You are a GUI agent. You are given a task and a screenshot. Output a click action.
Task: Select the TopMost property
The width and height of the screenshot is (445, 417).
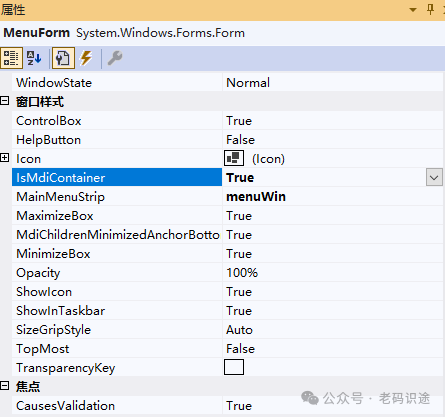(x=43, y=349)
